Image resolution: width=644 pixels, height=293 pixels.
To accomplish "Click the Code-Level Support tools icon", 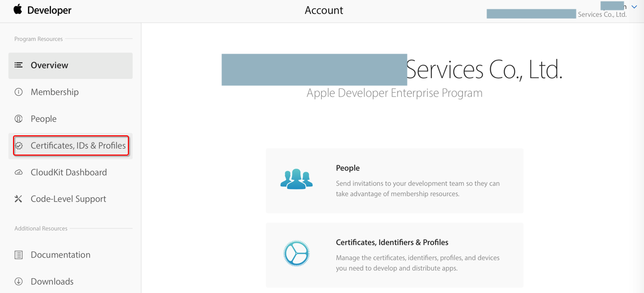I will [19, 199].
